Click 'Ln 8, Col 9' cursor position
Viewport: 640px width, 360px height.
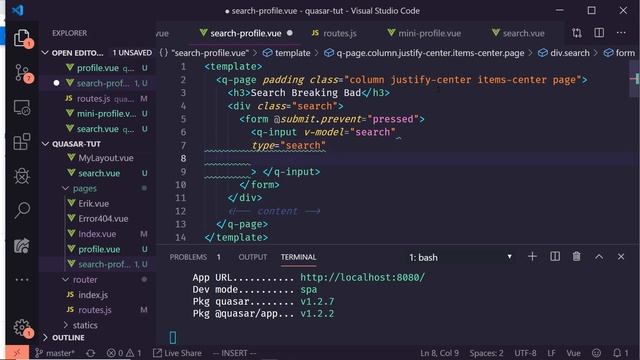tap(440, 353)
